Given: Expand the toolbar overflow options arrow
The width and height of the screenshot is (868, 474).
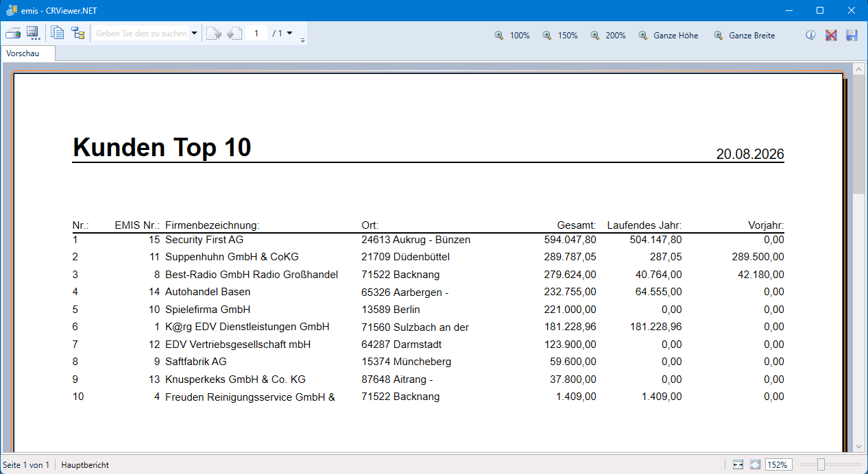Looking at the screenshot, I should coord(302,40).
